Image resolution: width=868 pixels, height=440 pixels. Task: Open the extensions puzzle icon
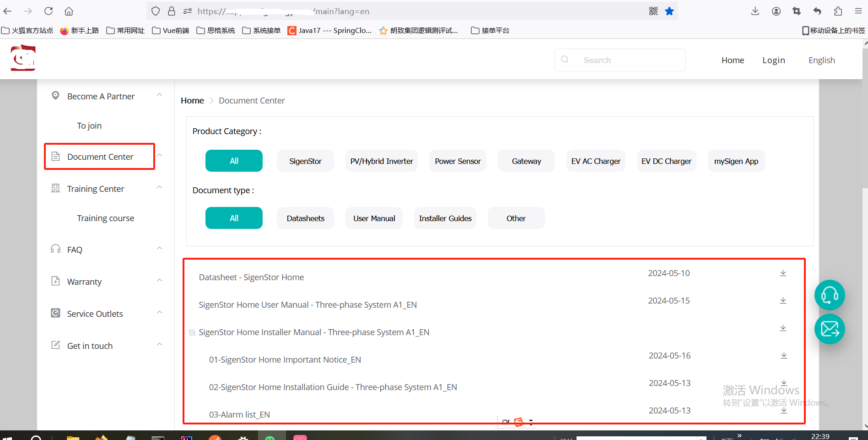point(838,11)
